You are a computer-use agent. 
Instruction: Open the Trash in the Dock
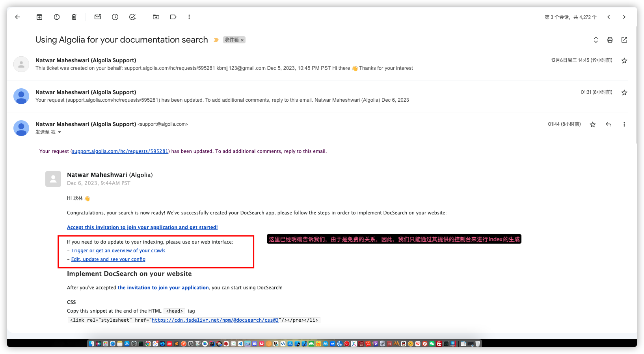[x=478, y=344]
